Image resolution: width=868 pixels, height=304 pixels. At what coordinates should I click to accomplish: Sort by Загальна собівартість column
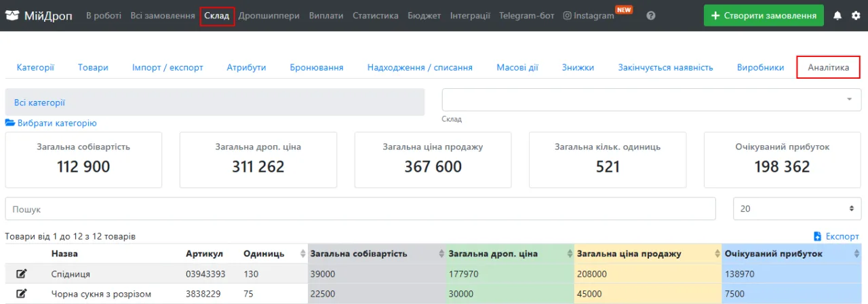pyautogui.click(x=440, y=254)
